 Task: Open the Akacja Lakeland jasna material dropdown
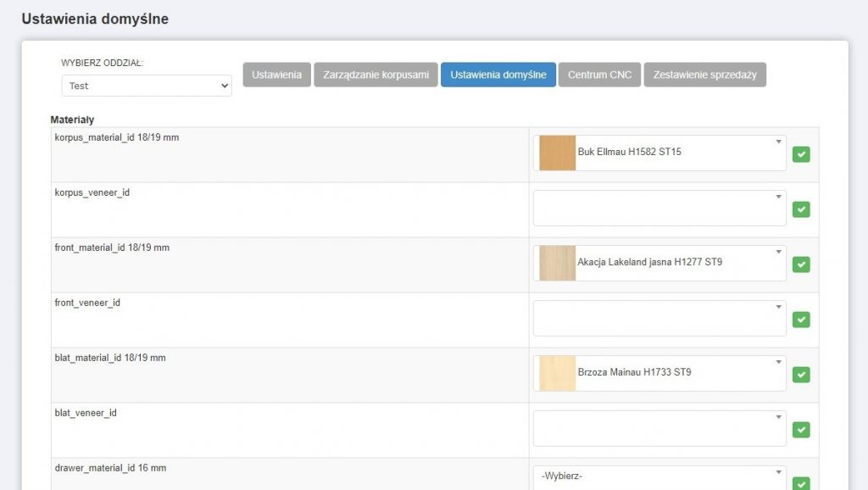(x=659, y=263)
